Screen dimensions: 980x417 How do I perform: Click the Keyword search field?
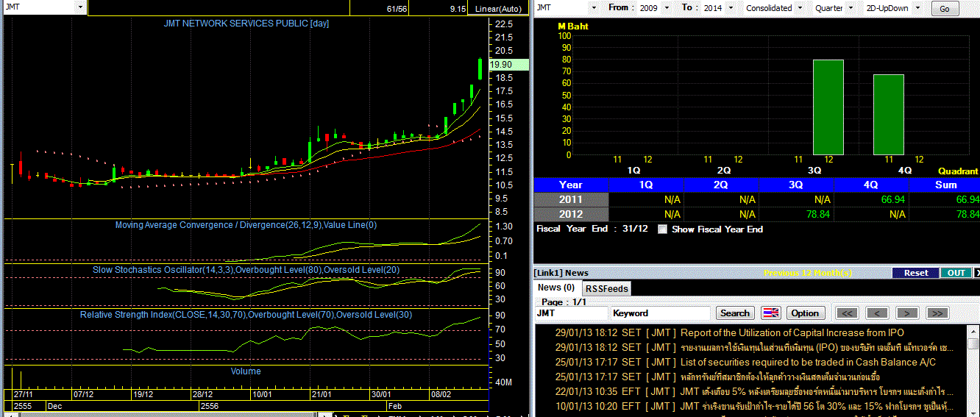click(660, 313)
